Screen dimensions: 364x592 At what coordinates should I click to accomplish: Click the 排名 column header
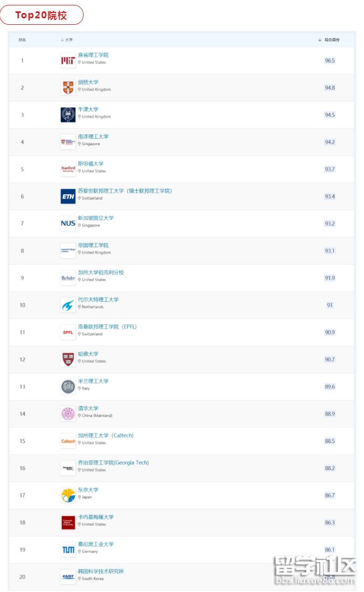point(22,40)
